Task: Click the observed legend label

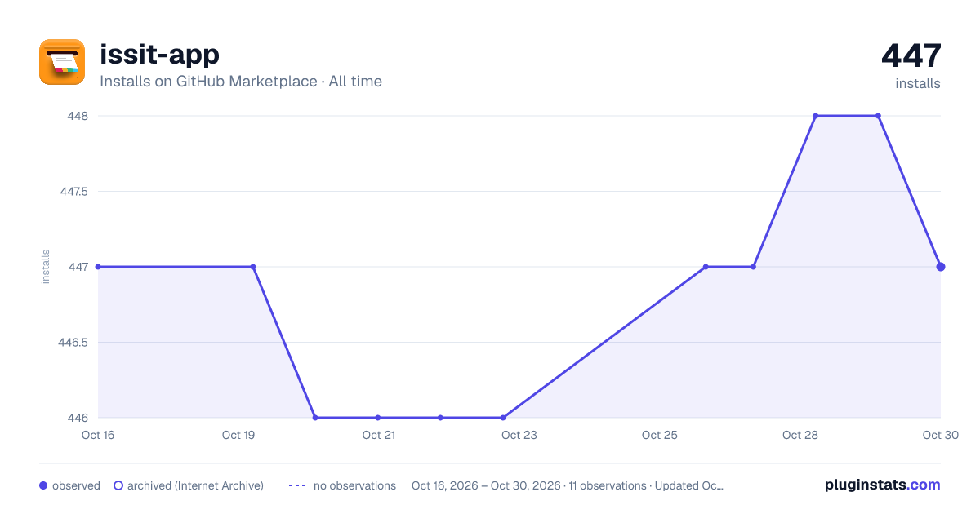Action: 76,485
